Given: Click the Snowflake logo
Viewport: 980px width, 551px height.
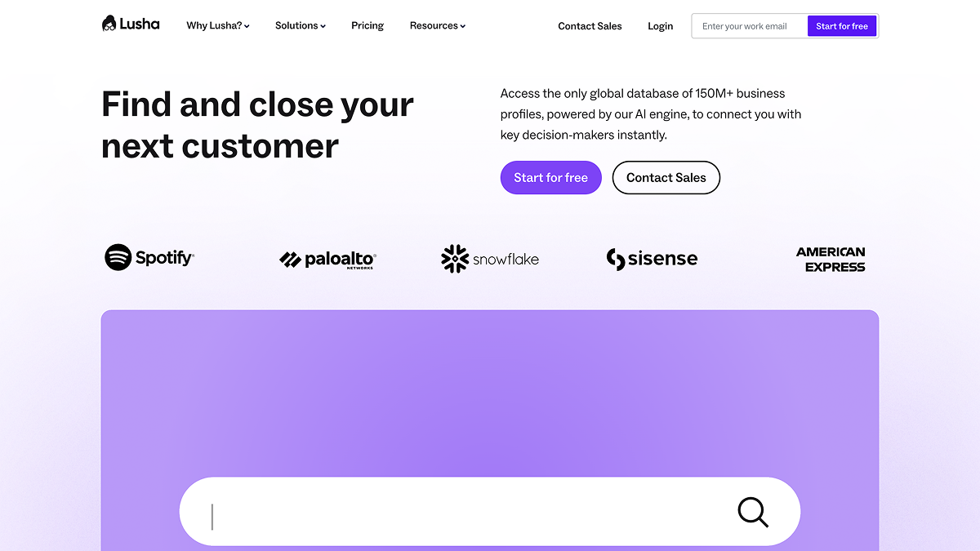Looking at the screenshot, I should coord(490,259).
